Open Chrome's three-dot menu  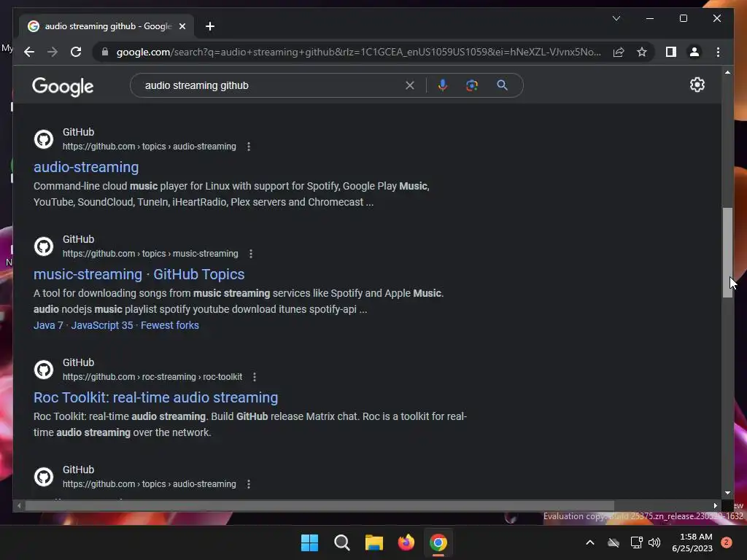point(718,52)
